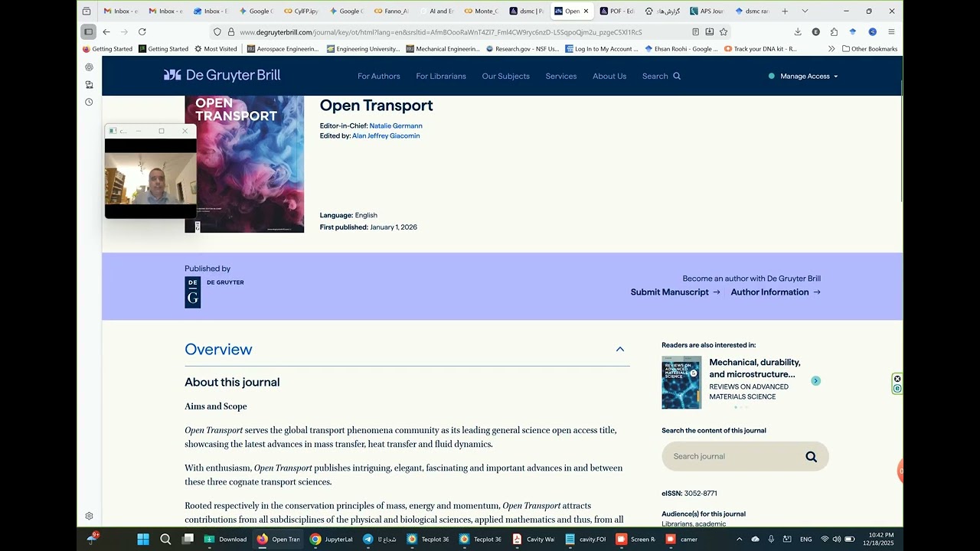Image resolution: width=980 pixels, height=551 pixels.
Task: Submit the journal search with magnifier button
Action: 811,457
